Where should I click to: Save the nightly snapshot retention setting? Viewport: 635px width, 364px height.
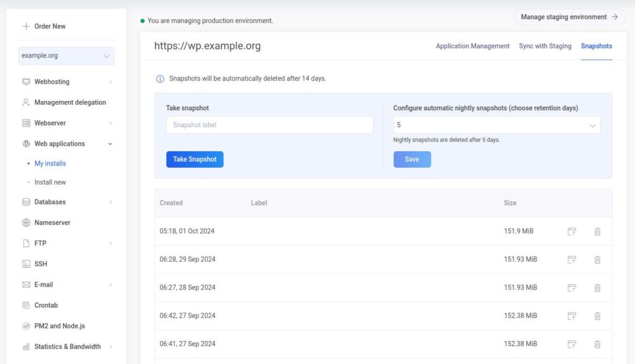click(x=412, y=159)
